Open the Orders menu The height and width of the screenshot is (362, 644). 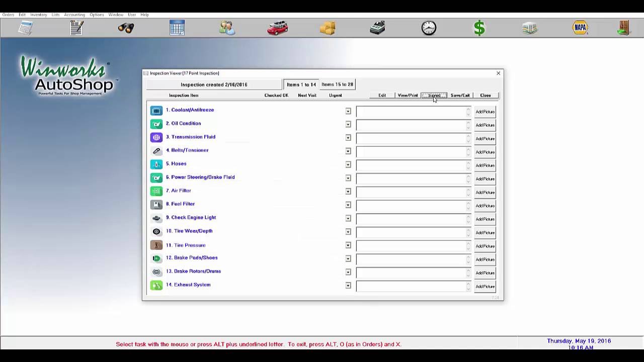click(8, 15)
